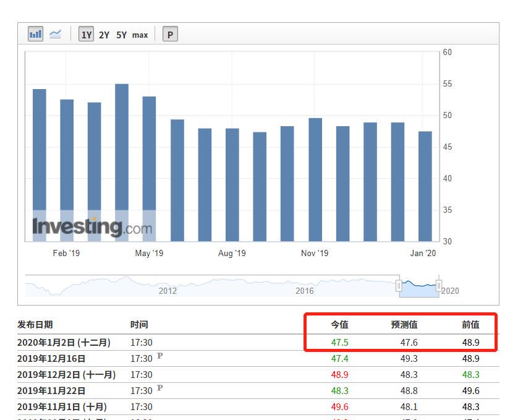Select the 2020年1月2日 (十二月) row
Image resolution: width=510 pixels, height=420 pixels.
[64, 342]
